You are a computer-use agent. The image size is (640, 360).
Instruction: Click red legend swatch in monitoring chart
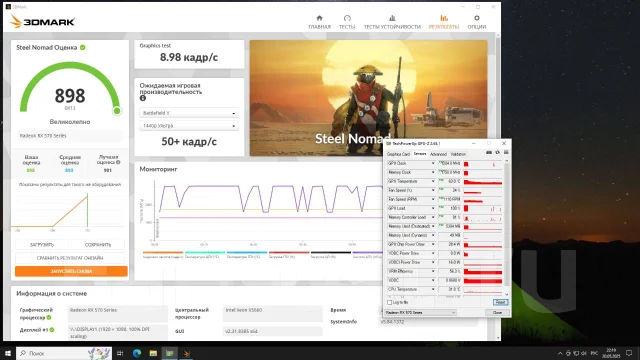point(289,253)
